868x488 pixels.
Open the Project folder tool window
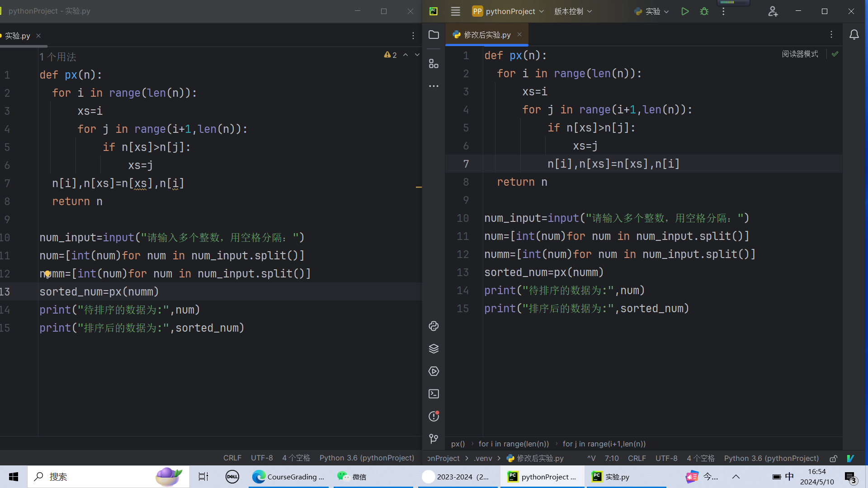(434, 35)
